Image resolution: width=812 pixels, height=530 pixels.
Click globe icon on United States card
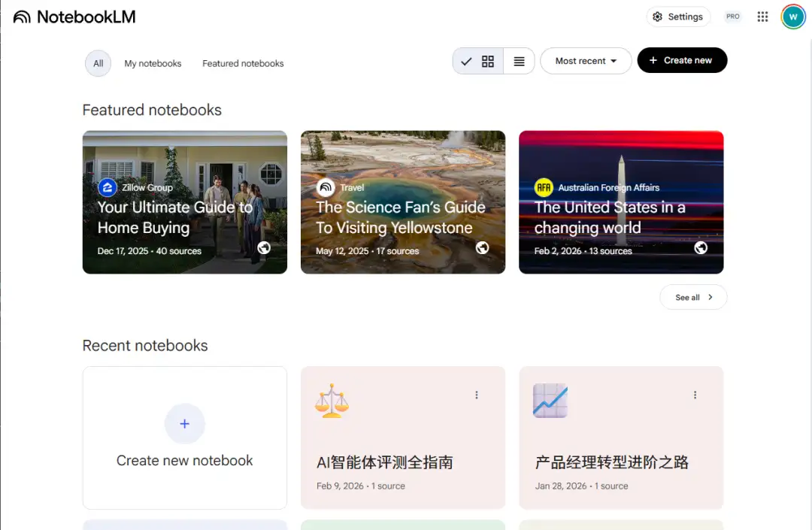701,248
